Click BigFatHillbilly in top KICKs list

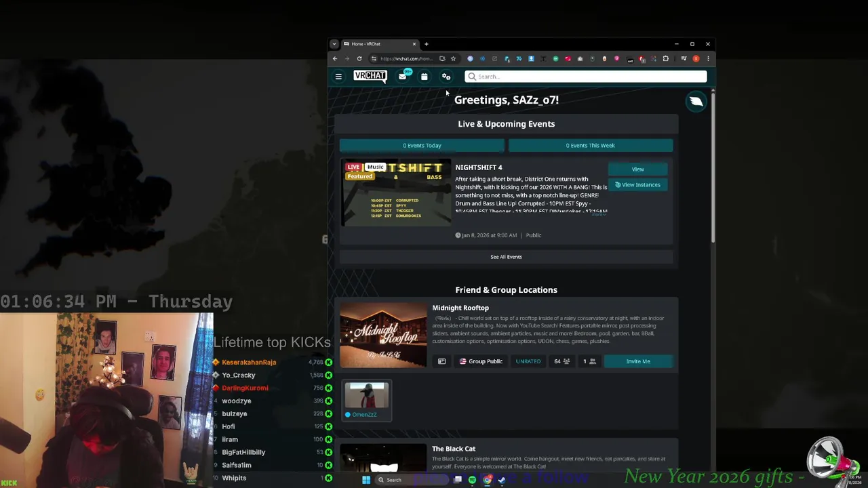pos(243,452)
